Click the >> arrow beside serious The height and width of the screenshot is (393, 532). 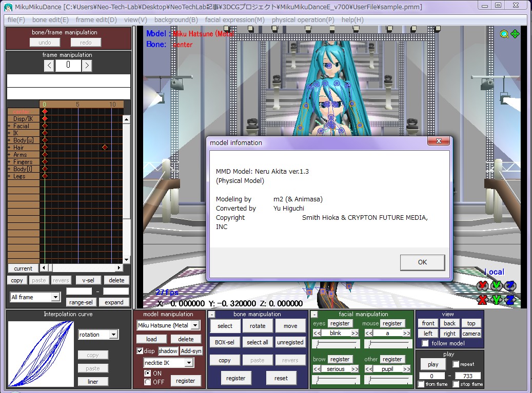click(354, 369)
